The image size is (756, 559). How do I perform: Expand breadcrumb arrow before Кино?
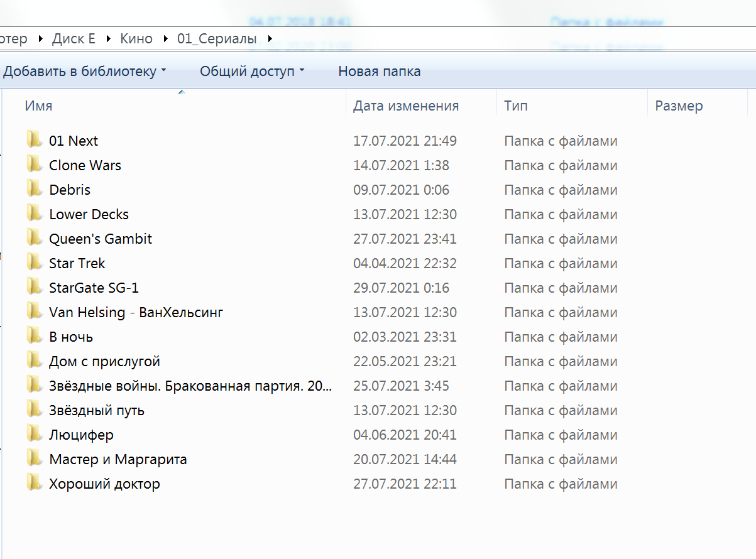click(x=109, y=39)
